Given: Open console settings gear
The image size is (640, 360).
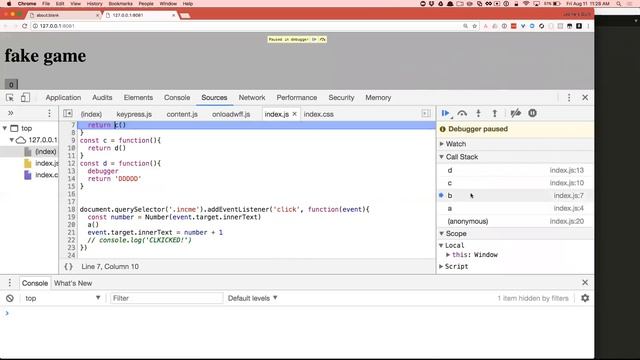Looking at the screenshot, I should [585, 298].
